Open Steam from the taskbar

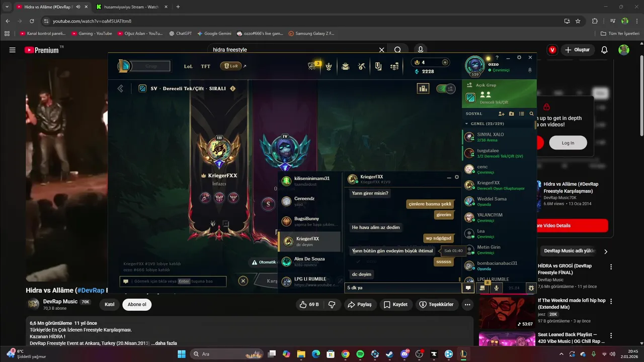click(x=389, y=354)
